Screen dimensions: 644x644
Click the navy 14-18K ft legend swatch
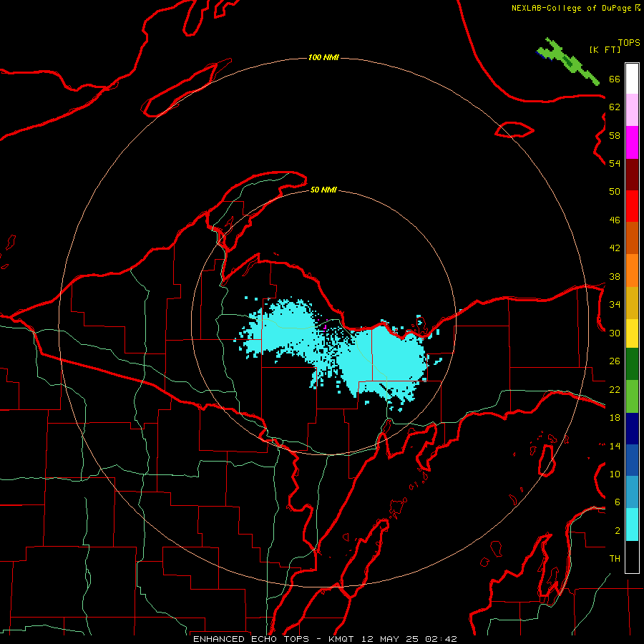[x=632, y=429]
